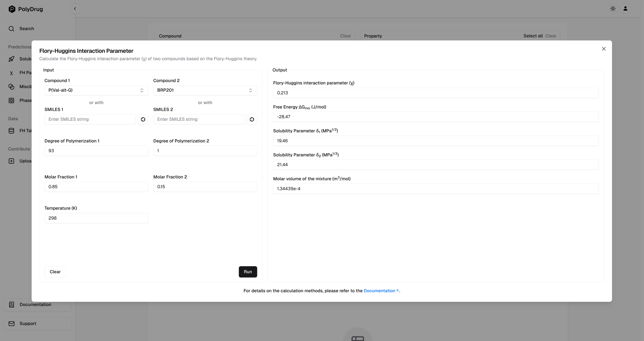Close the Flory-Huggins dialog
Image resolution: width=644 pixels, height=341 pixels.
coord(604,49)
